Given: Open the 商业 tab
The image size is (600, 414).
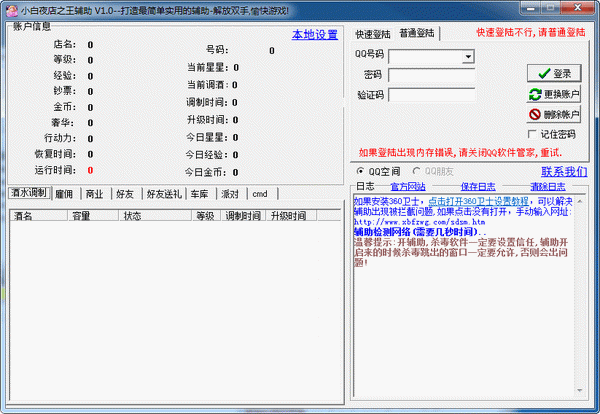Looking at the screenshot, I should click(x=95, y=194).
